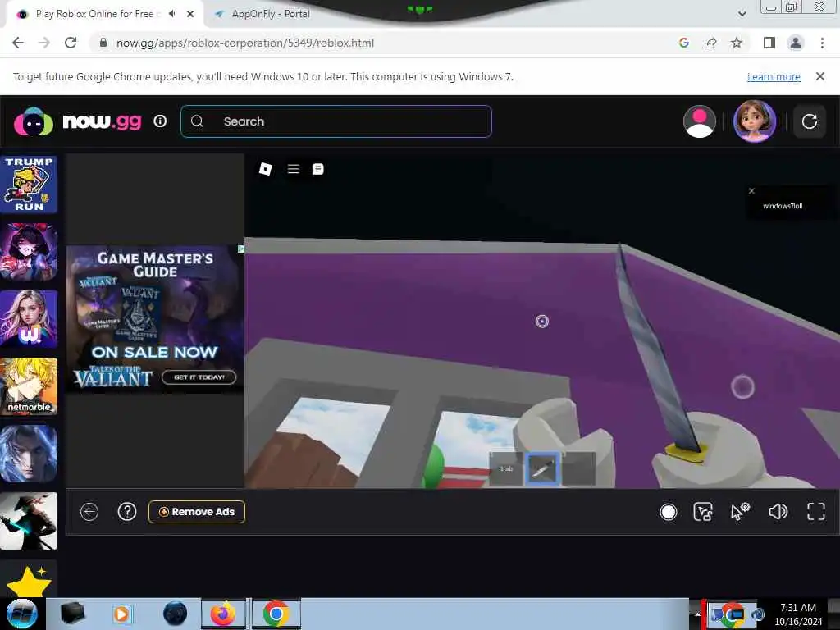
Task: Switch to the AppOnFly - Portal tab
Action: (x=271, y=14)
